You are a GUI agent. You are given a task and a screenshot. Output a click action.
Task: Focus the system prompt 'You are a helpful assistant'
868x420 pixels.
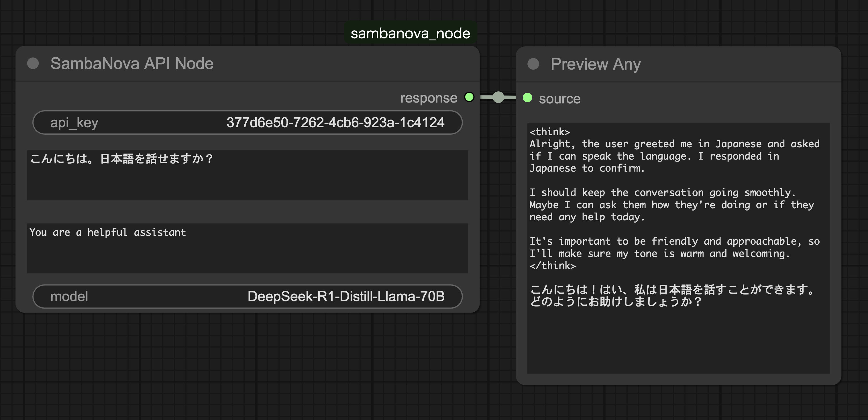(247, 248)
